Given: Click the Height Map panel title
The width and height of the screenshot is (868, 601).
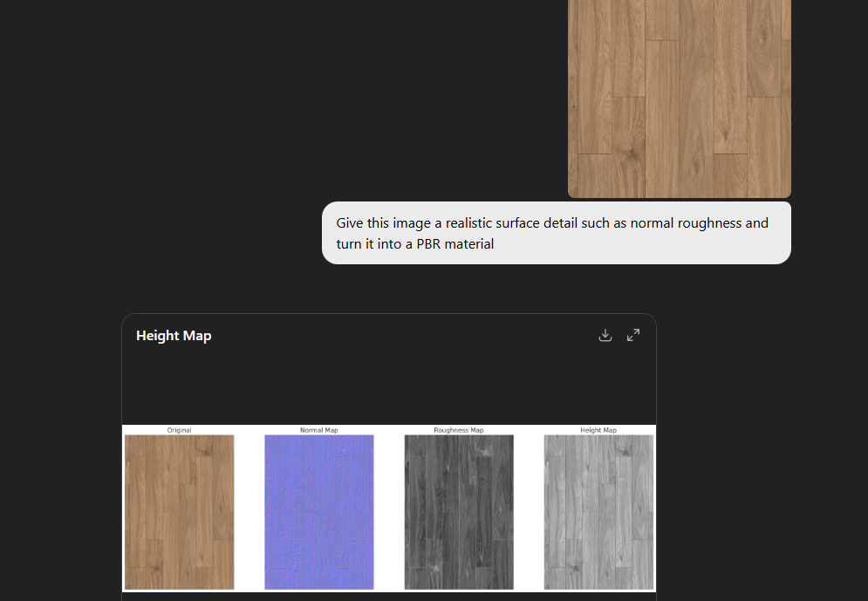Looking at the screenshot, I should point(174,335).
